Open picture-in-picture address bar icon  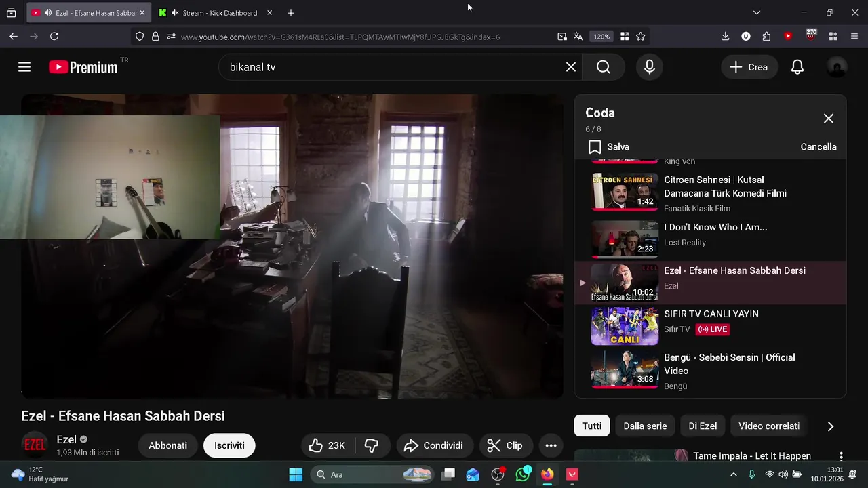562,37
